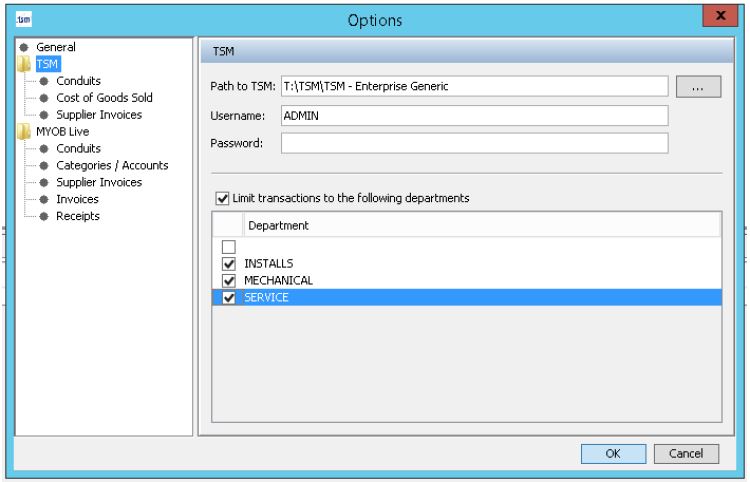Screen dimensions: 750x482
Task: Click the Password input field
Action: [473, 143]
